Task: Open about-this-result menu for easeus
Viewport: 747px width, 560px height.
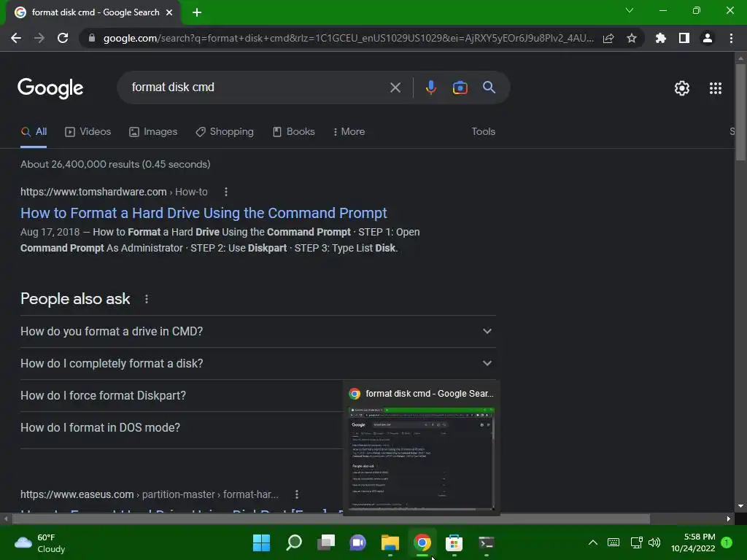Action: (296, 494)
